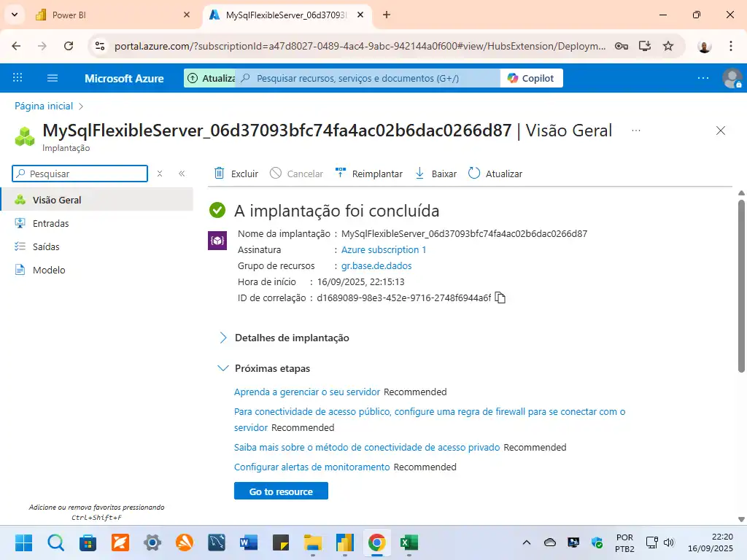Click the scrollbar down arrow
The image size is (747, 560).
pos(741,519)
